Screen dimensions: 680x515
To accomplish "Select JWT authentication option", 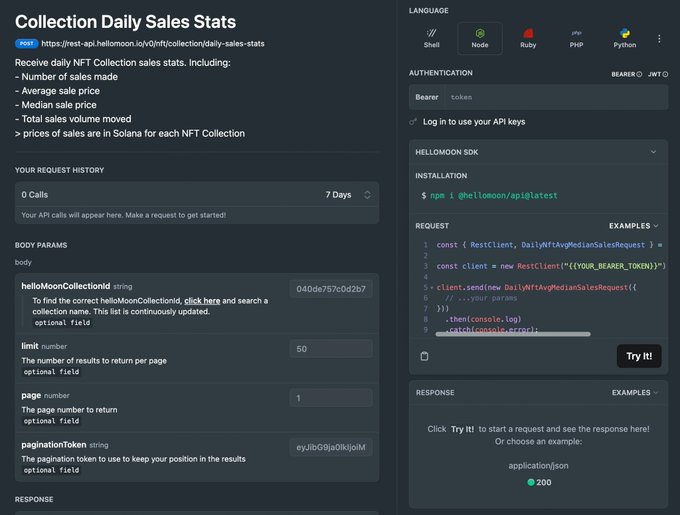I will click(x=657, y=74).
